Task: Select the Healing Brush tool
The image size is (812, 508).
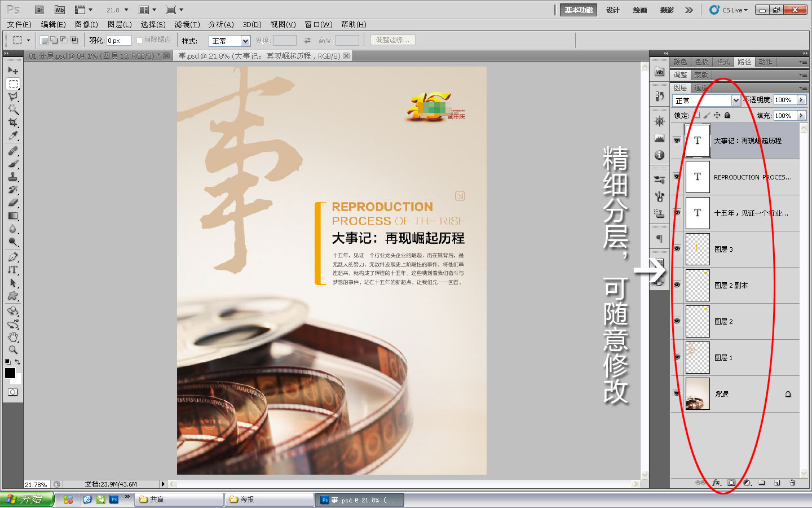Action: coord(13,151)
